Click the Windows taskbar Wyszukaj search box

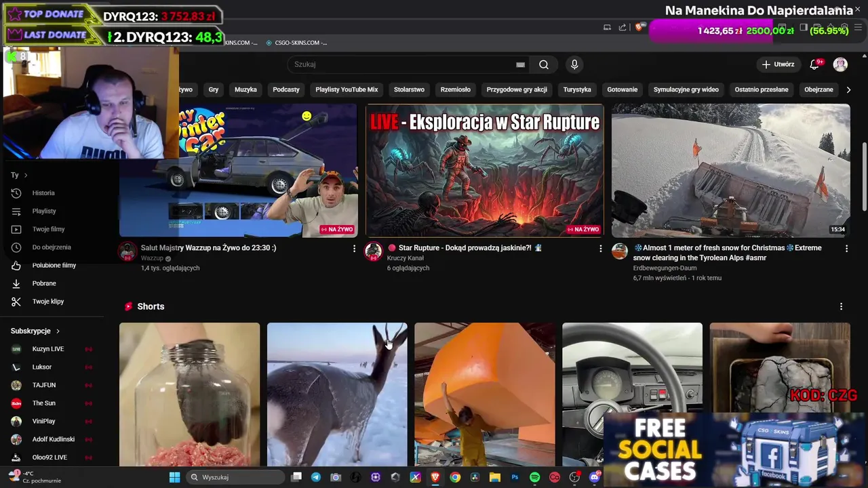pos(235,477)
